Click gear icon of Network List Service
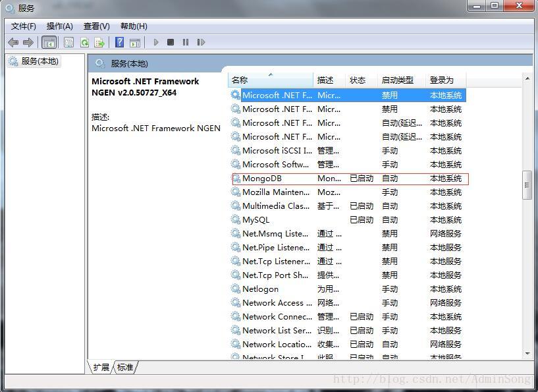Image resolution: width=538 pixels, height=392 pixels. 236,330
